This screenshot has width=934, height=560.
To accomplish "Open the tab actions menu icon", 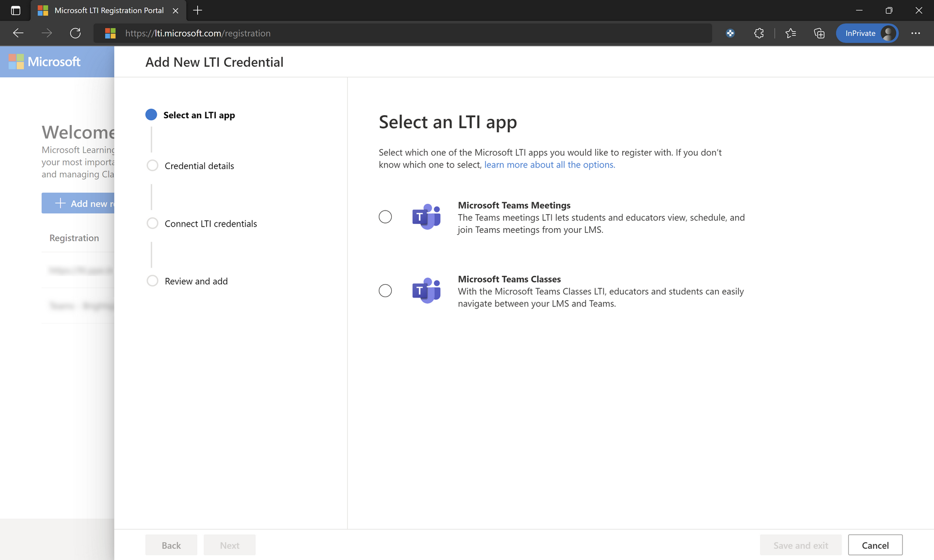I will pyautogui.click(x=15, y=10).
